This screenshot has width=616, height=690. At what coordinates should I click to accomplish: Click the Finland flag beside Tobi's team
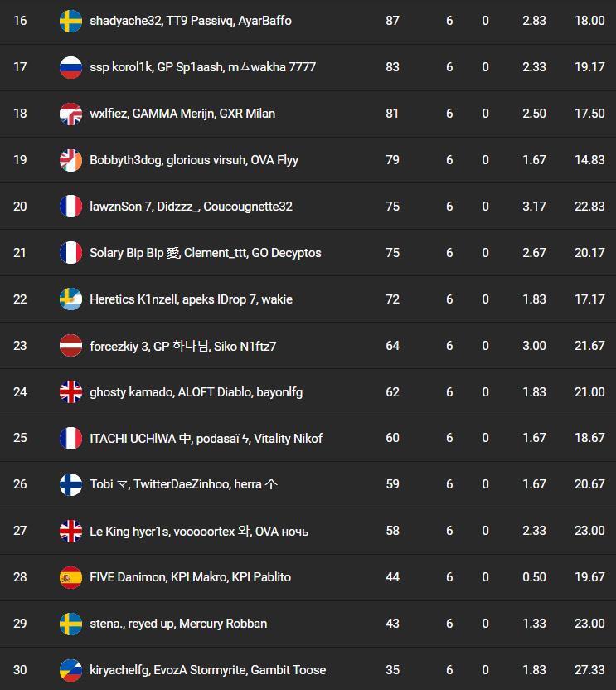click(x=70, y=484)
